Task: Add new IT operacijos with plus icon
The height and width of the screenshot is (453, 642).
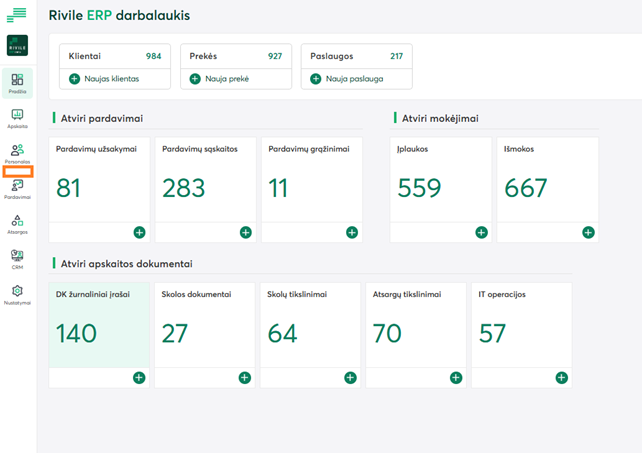Action: 561,378
